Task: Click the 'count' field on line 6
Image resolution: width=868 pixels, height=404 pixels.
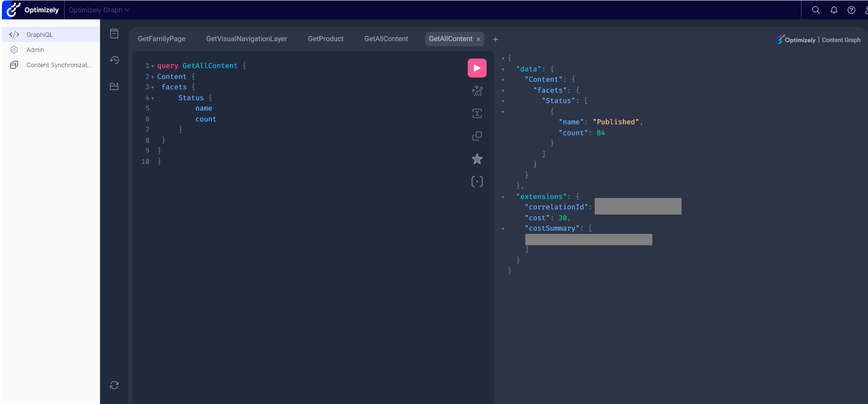Action: click(x=206, y=119)
